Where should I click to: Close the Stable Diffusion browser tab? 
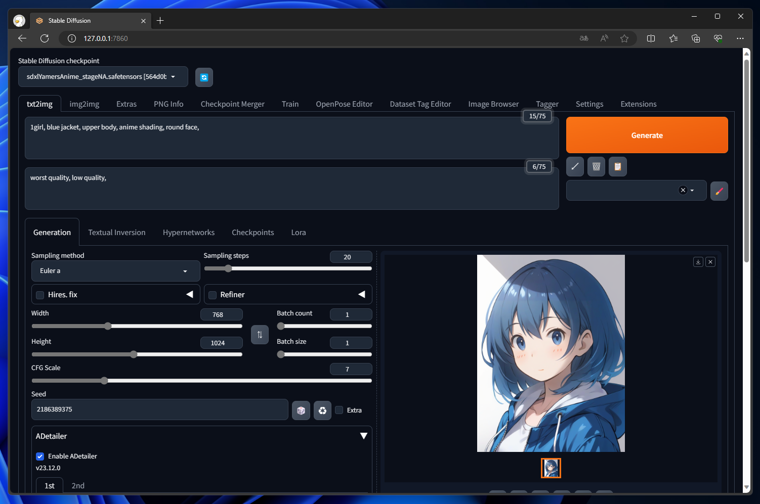143,21
